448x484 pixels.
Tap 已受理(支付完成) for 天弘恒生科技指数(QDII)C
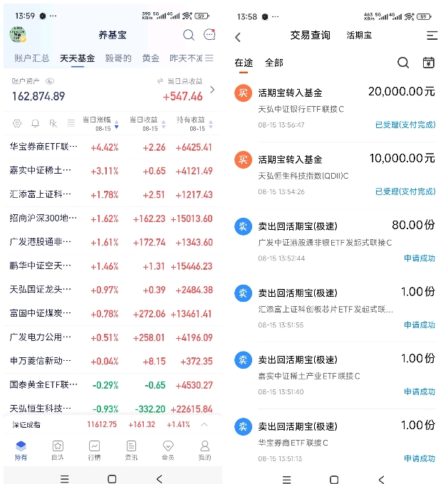pos(405,191)
